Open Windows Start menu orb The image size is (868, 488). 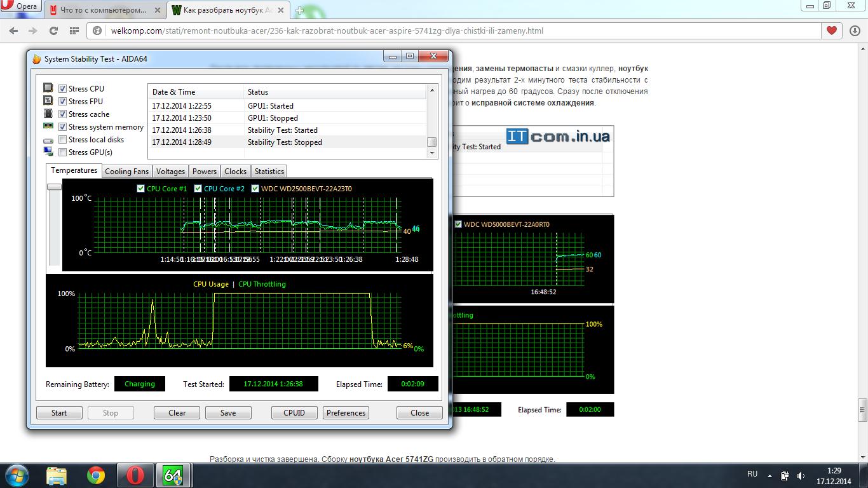pos(17,475)
